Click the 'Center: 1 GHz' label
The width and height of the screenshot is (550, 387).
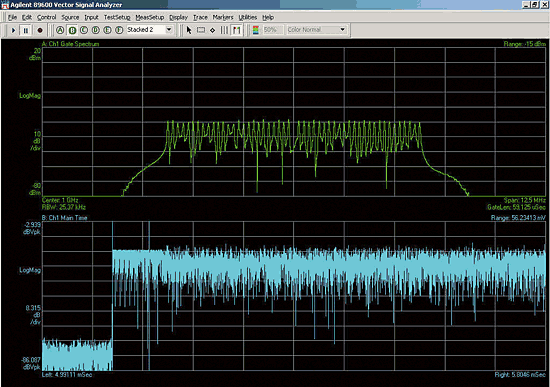point(60,200)
